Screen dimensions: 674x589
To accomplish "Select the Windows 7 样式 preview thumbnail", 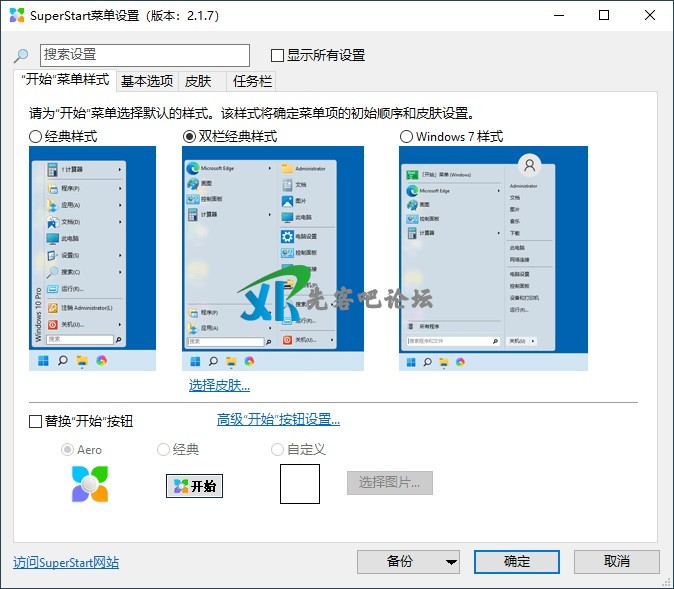I will [493, 258].
